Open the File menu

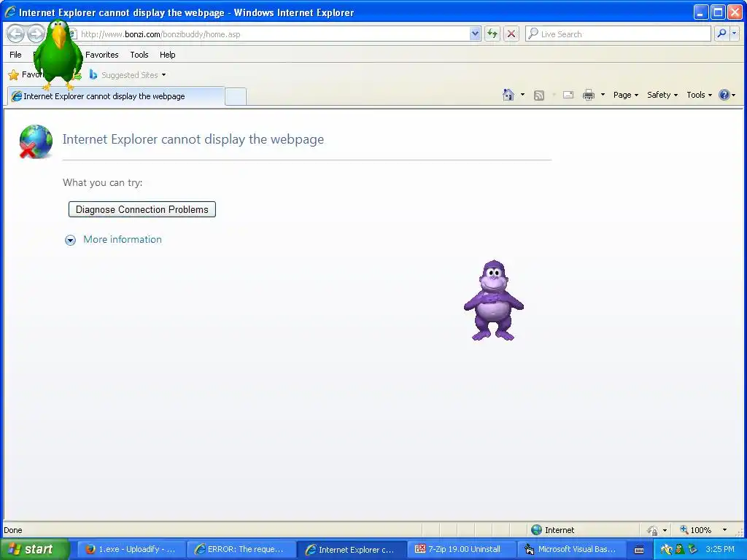tap(15, 55)
